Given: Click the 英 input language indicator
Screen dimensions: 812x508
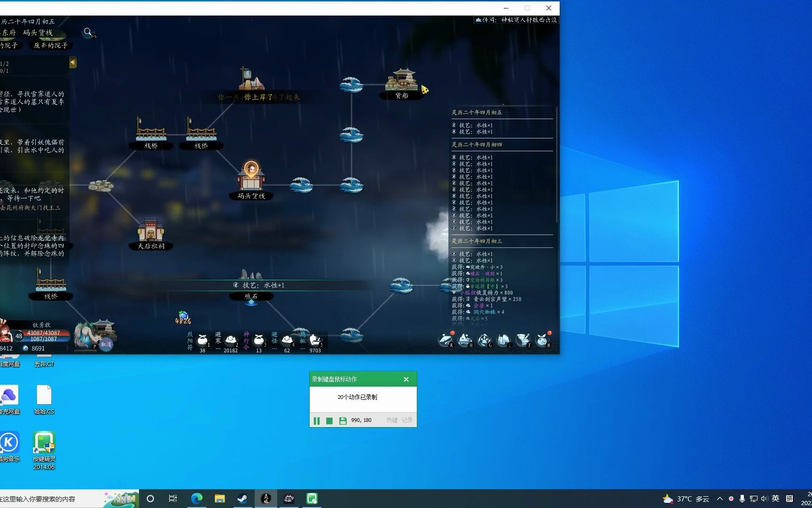Looking at the screenshot, I should pos(775,499).
